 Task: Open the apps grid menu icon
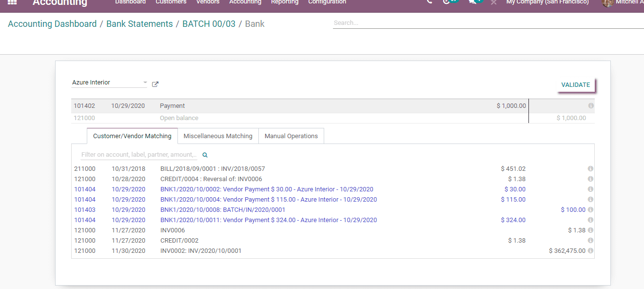pyautogui.click(x=13, y=2)
